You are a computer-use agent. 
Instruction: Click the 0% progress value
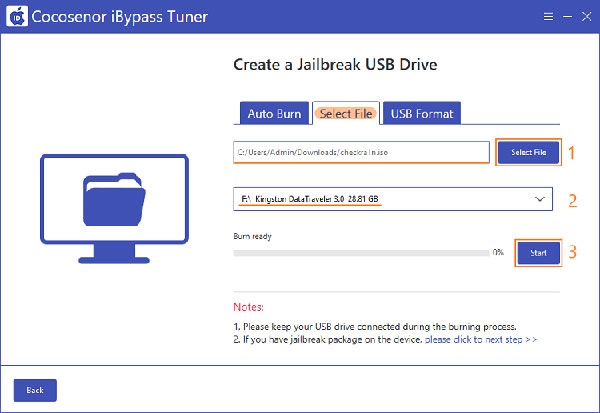coord(498,252)
